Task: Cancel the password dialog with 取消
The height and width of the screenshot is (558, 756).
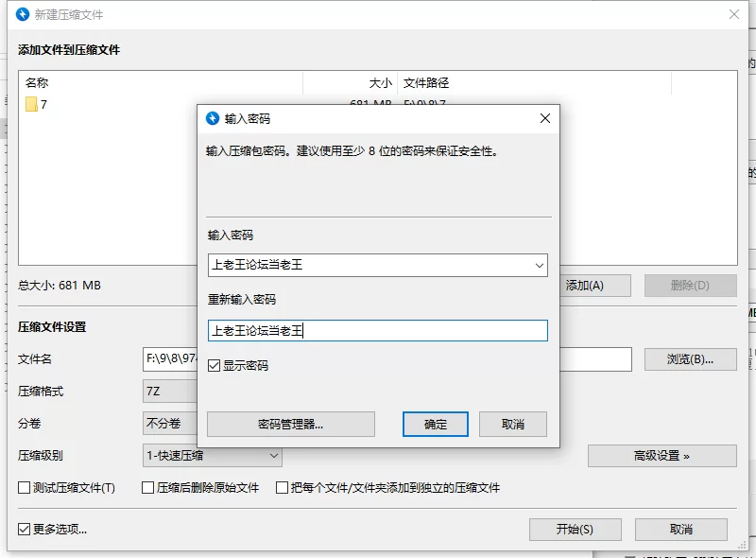Action: tap(513, 425)
